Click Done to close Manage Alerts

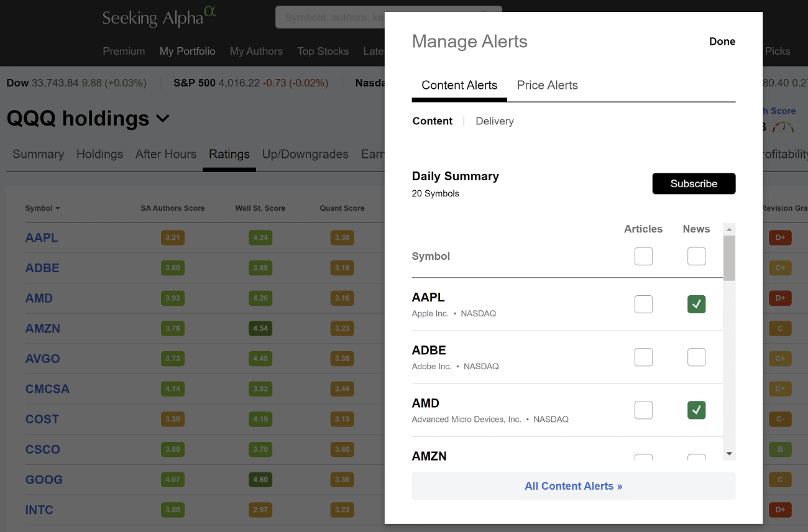pyautogui.click(x=722, y=42)
